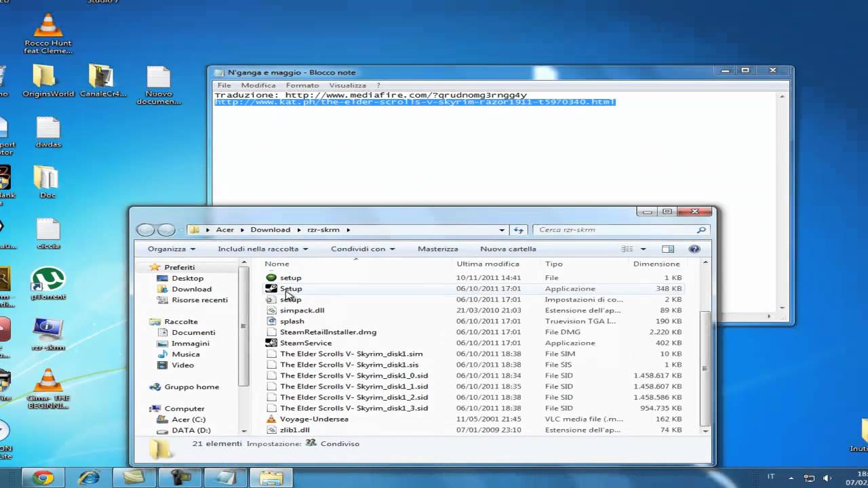Screen dimensions: 868x488
Task: Select the OriginsWorld desktop folder
Action: click(x=47, y=81)
